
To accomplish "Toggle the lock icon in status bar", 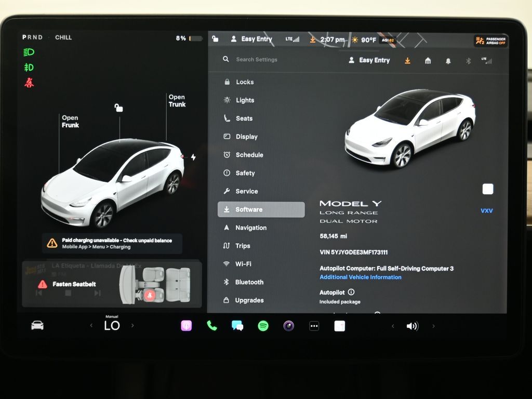I will 216,39.
